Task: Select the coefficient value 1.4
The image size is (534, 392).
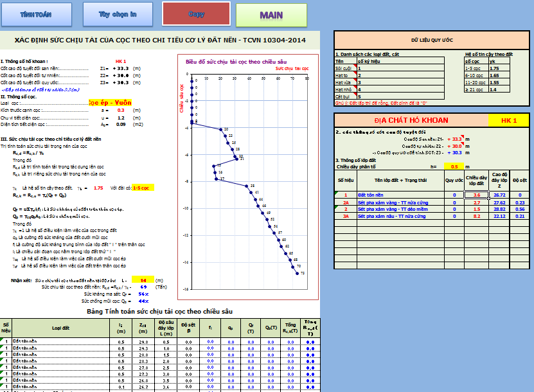Action: 499,89
